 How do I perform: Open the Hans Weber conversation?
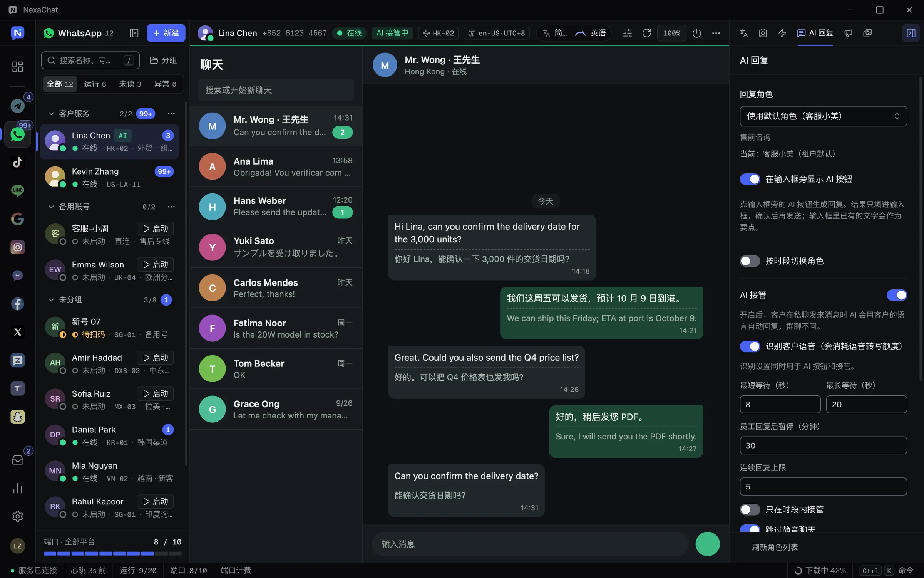click(x=276, y=207)
